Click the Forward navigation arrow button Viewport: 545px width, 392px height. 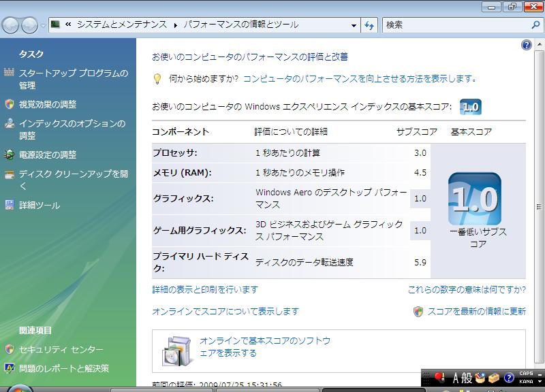pos(29,25)
